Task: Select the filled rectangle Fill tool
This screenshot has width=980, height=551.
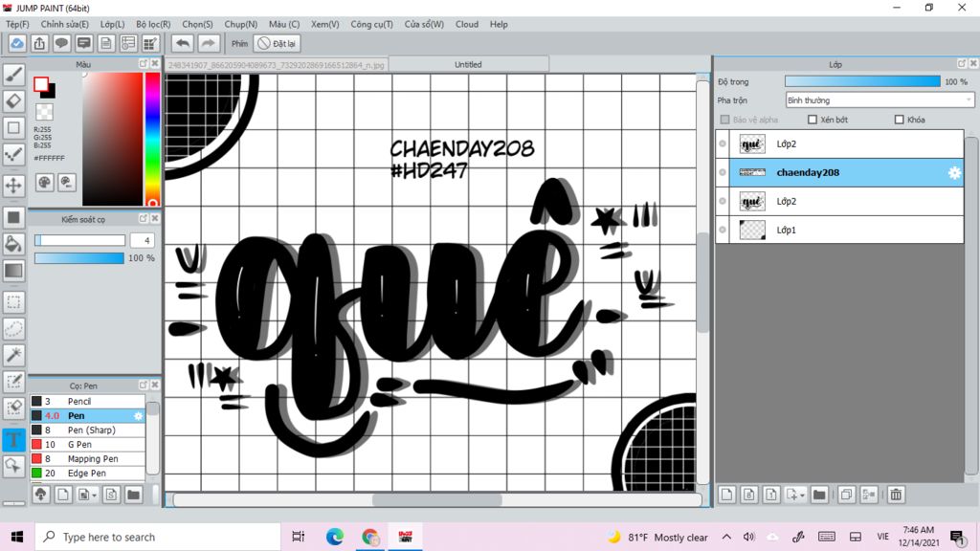Action: coord(13,217)
